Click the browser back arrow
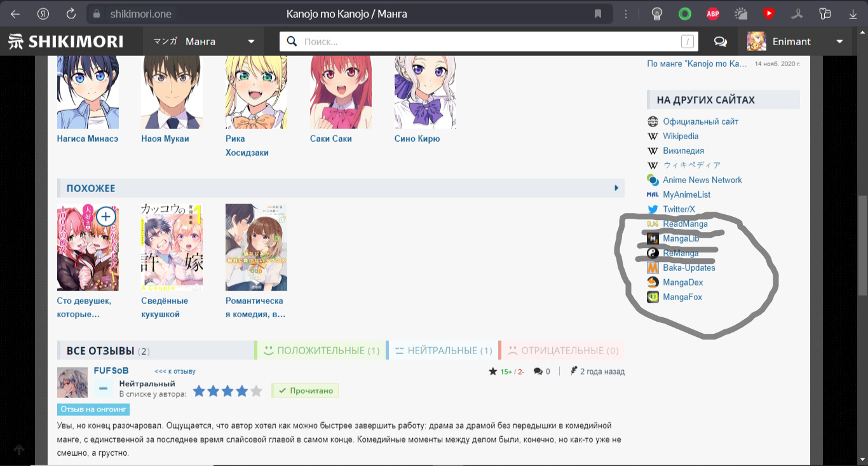The image size is (868, 466). [x=15, y=14]
